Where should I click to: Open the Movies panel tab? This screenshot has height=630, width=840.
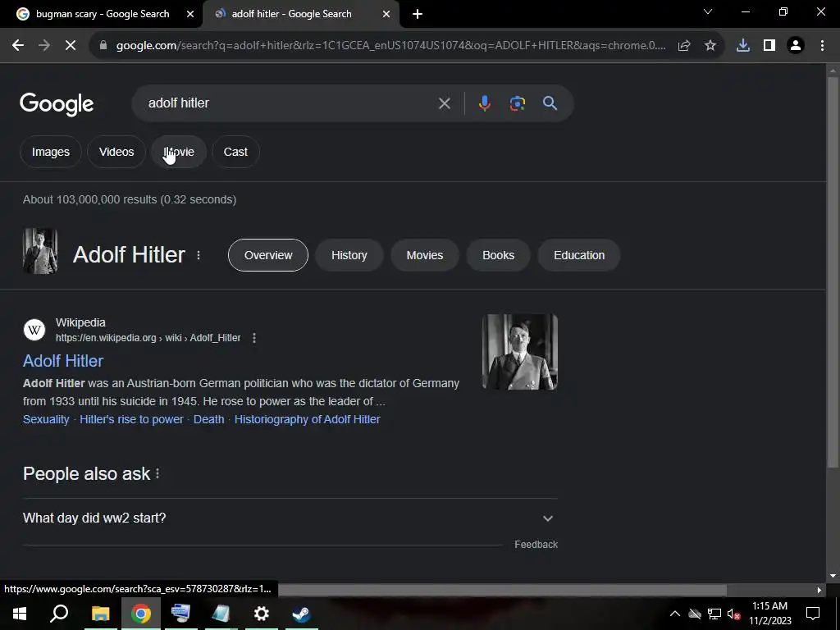(x=425, y=255)
